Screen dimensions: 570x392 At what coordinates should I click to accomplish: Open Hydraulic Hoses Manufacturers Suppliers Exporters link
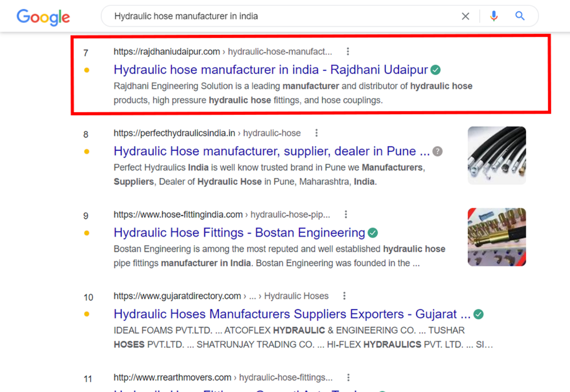coord(292,314)
